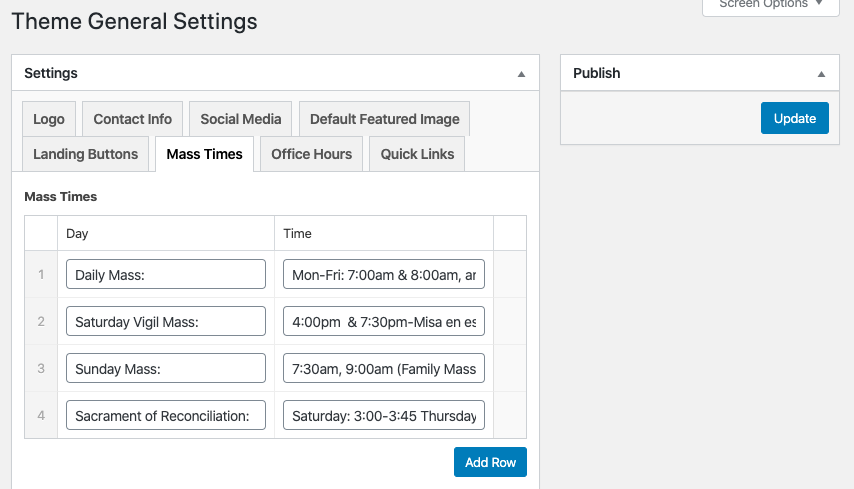The height and width of the screenshot is (489, 854).
Task: Open the Screen Options dropdown
Action: coord(770,5)
